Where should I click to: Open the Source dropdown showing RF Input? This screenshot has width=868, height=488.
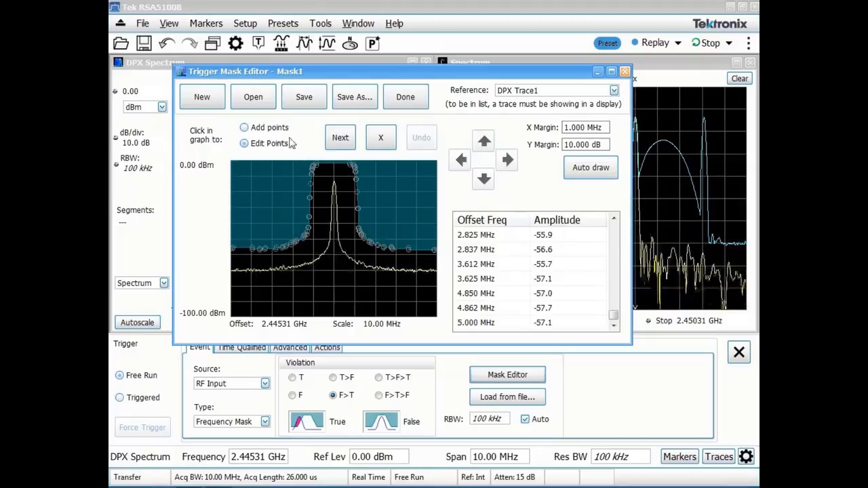click(x=264, y=384)
